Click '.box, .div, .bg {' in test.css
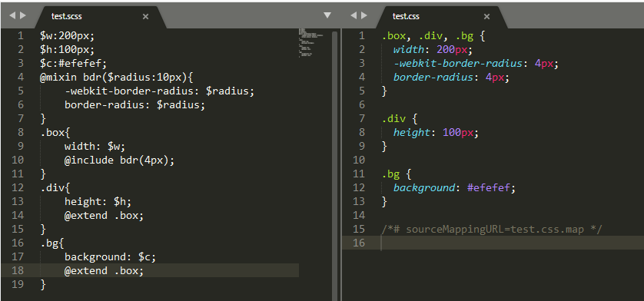Image resolution: width=644 pixels, height=301 pixels. (x=433, y=36)
